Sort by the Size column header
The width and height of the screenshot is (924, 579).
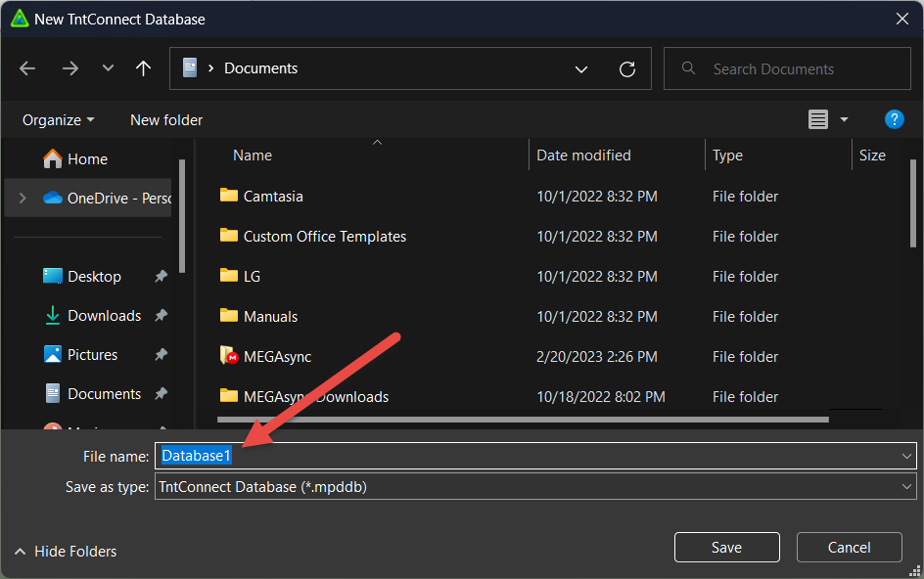point(872,156)
